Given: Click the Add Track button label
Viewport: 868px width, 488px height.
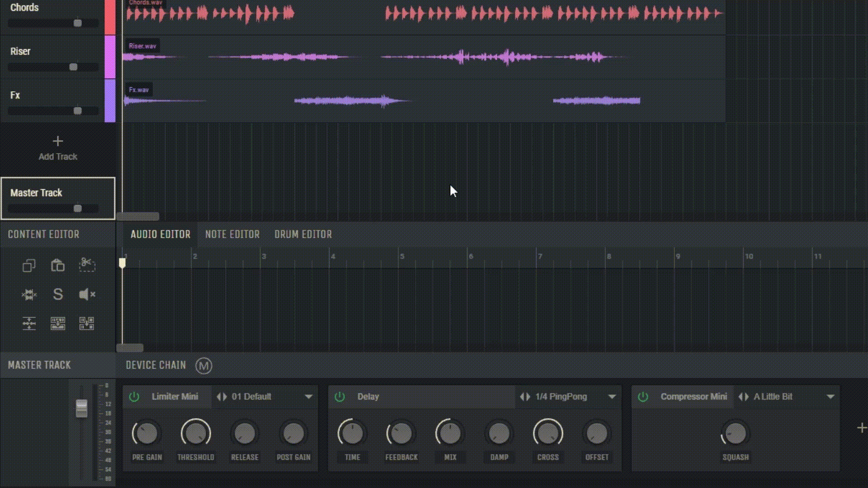Looking at the screenshot, I should [x=58, y=157].
